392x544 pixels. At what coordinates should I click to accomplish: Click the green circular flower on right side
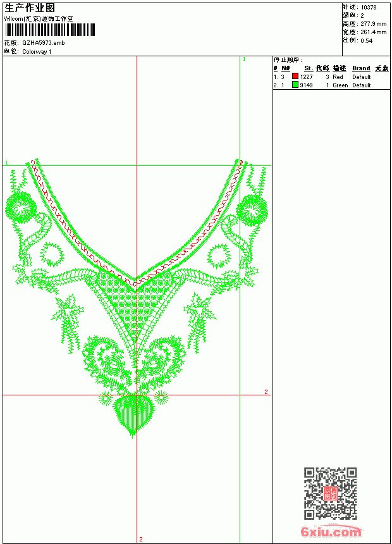pyautogui.click(x=252, y=210)
